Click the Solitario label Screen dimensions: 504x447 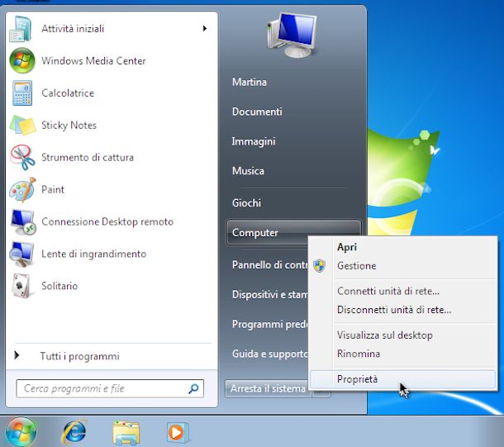pos(59,286)
